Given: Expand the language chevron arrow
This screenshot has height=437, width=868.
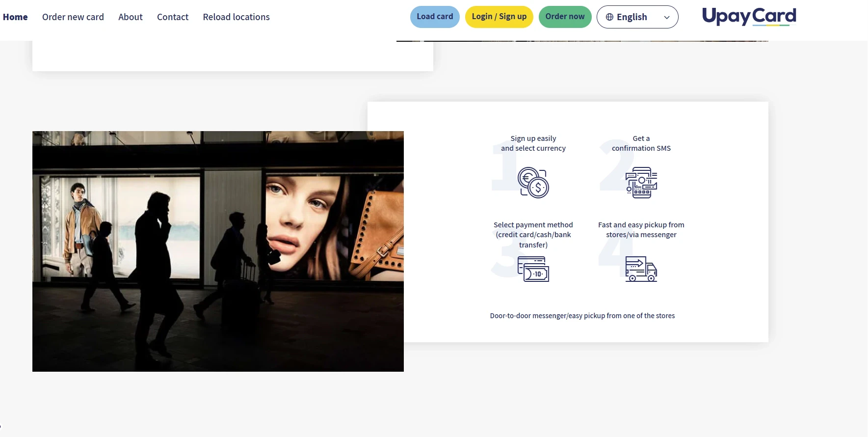Looking at the screenshot, I should pos(666,18).
